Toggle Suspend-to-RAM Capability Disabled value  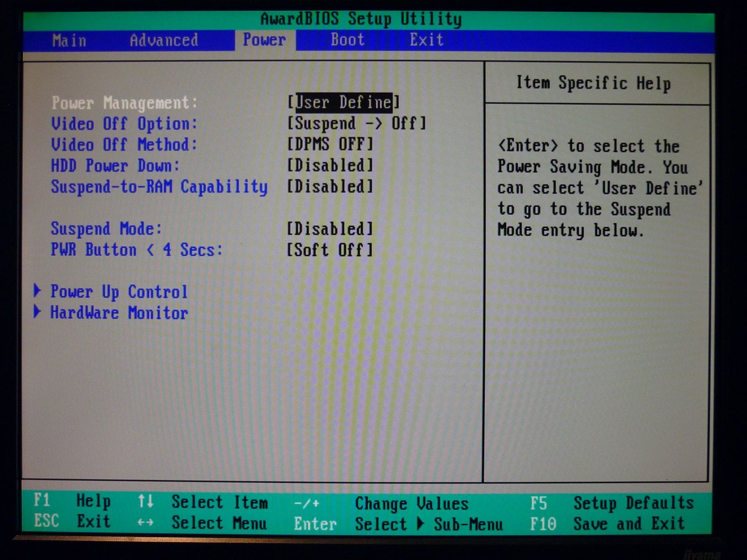point(330,186)
